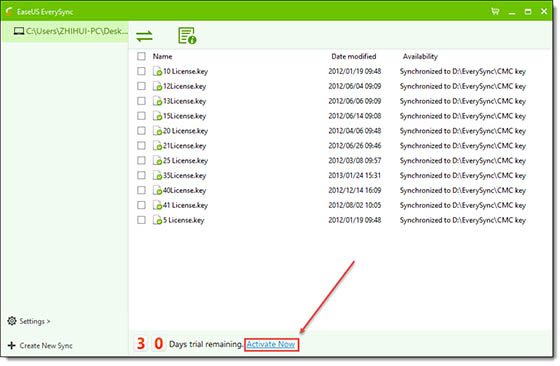Click the date 2012/08/02 10:05
Viewport: 560px width, 366px height.
[x=355, y=205]
